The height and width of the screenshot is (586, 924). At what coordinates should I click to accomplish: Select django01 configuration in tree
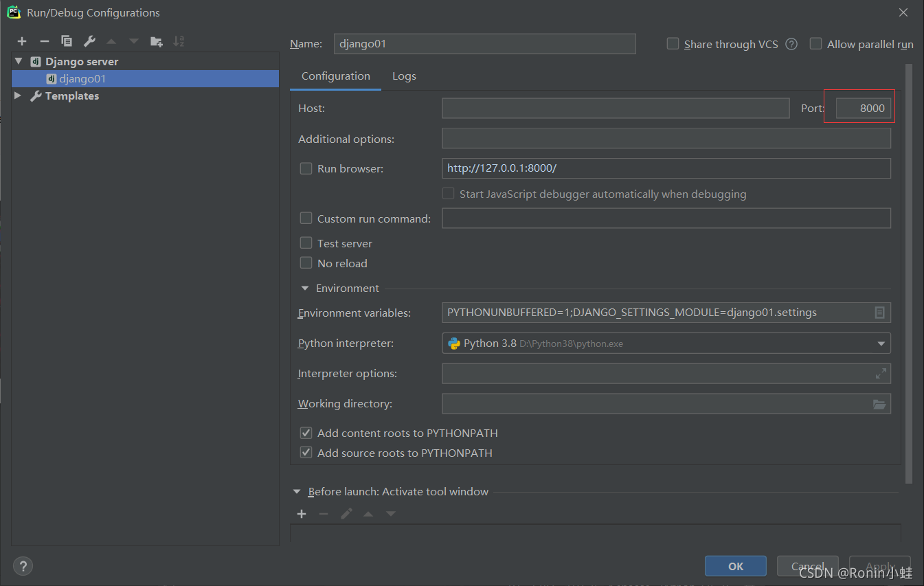(145, 79)
